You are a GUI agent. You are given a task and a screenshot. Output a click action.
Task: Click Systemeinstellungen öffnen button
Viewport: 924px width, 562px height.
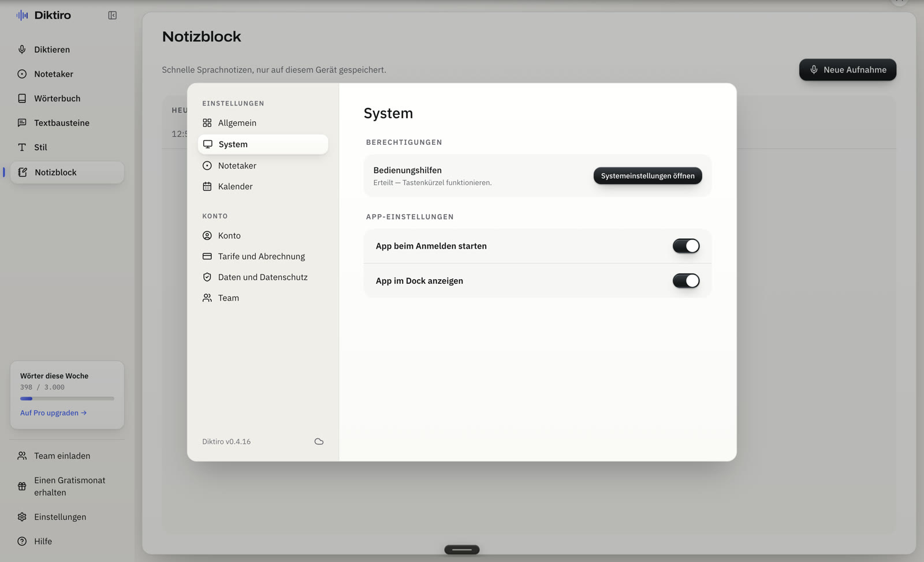coord(647,176)
